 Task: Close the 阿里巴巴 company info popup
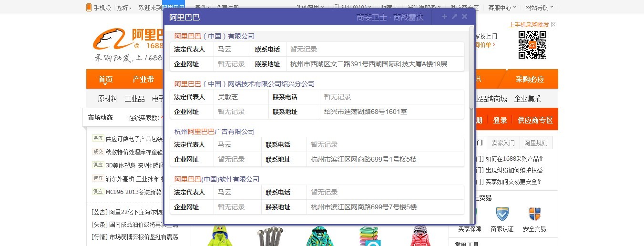464,17
